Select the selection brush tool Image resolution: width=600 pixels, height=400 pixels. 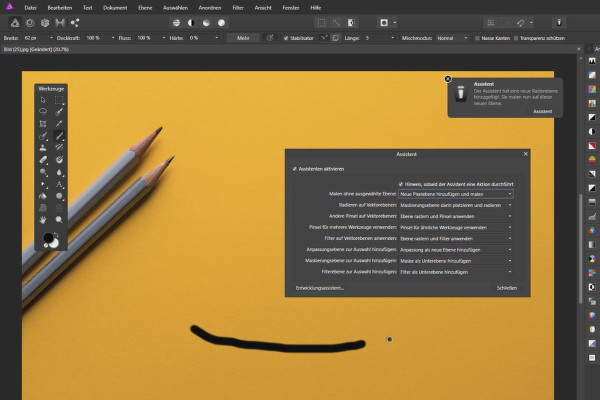coord(59,112)
